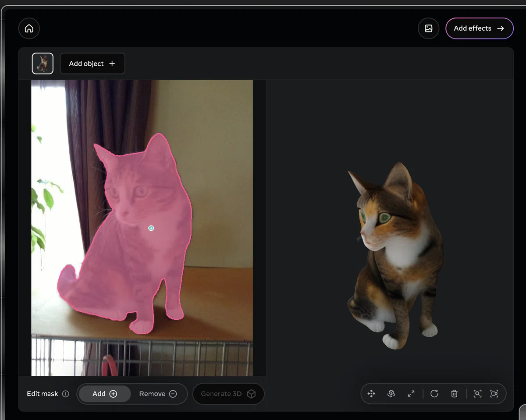Open the image gallery icon

(429, 28)
